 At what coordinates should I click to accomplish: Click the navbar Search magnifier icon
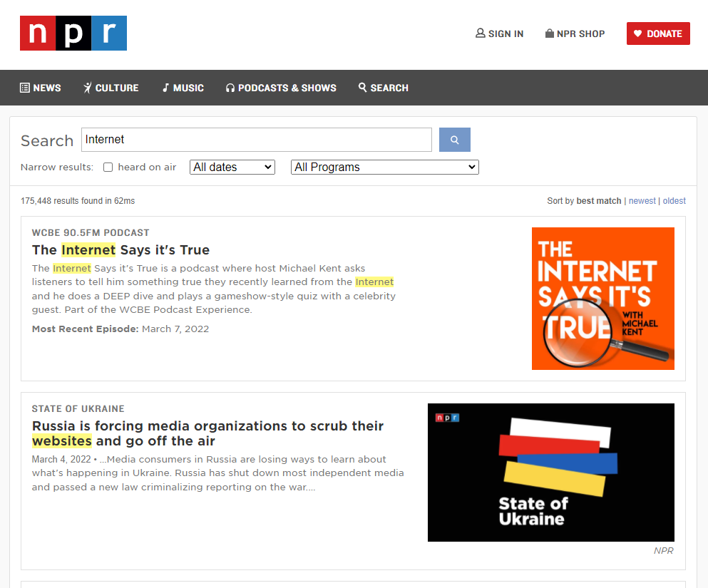(x=363, y=87)
